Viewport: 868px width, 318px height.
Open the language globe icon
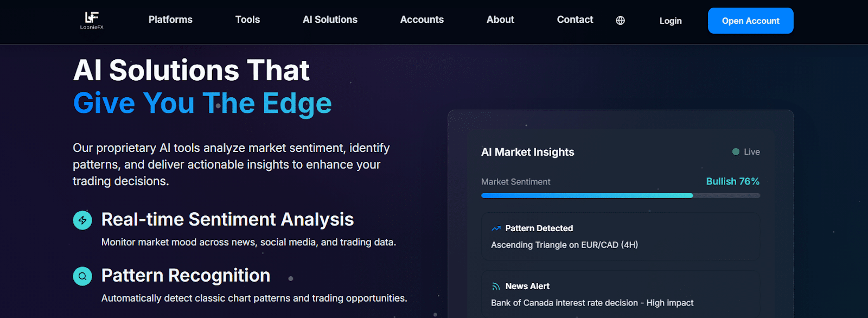(x=621, y=21)
